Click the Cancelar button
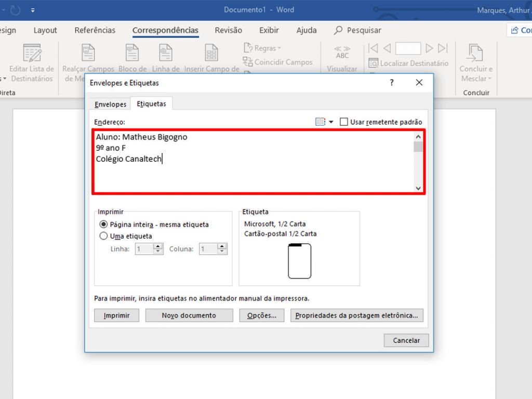 click(406, 340)
